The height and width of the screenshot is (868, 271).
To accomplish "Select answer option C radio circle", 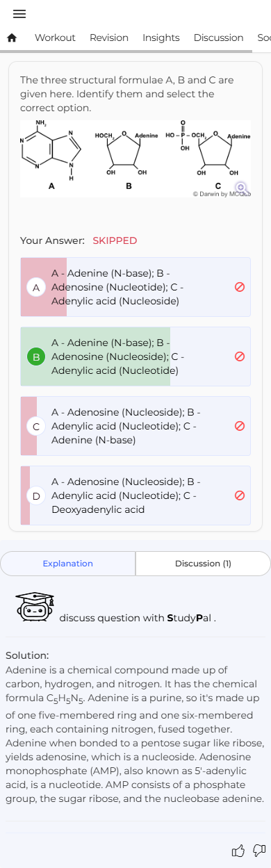I will click(35, 426).
